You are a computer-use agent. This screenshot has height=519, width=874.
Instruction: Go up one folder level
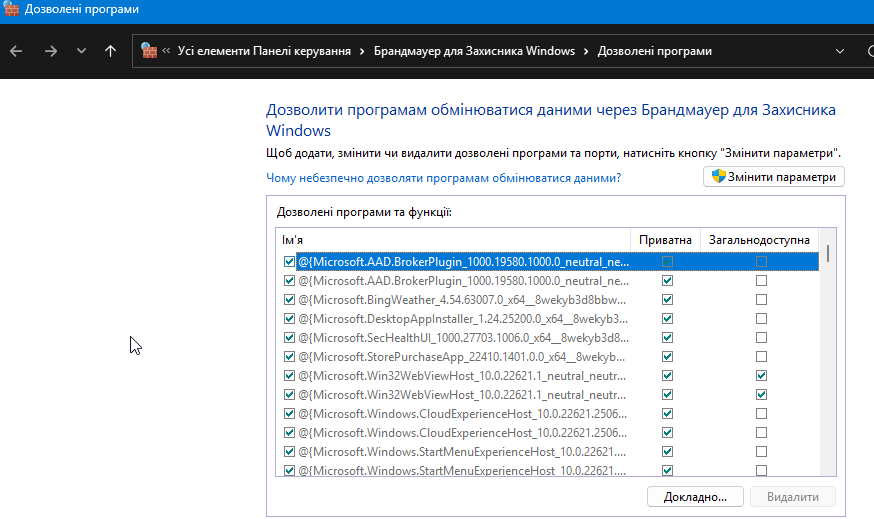click(x=110, y=51)
